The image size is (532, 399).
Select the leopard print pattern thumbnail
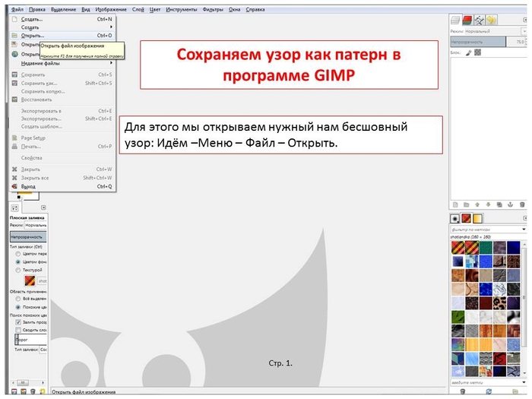point(499,303)
